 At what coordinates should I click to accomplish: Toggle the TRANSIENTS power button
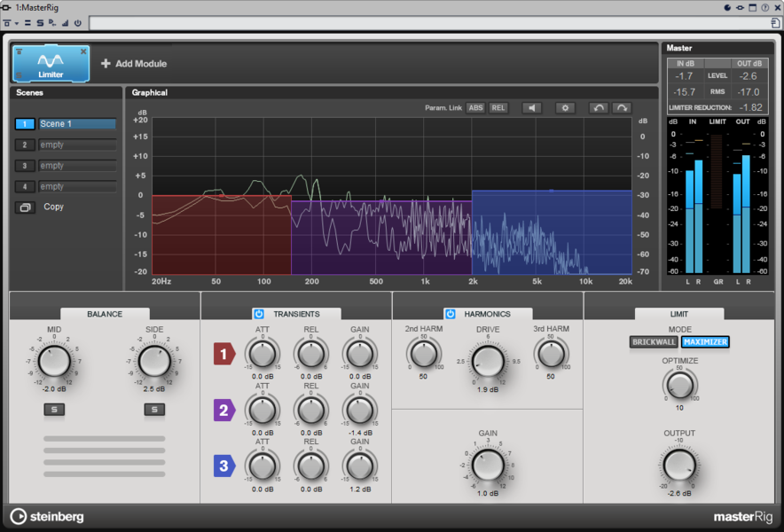[259, 314]
